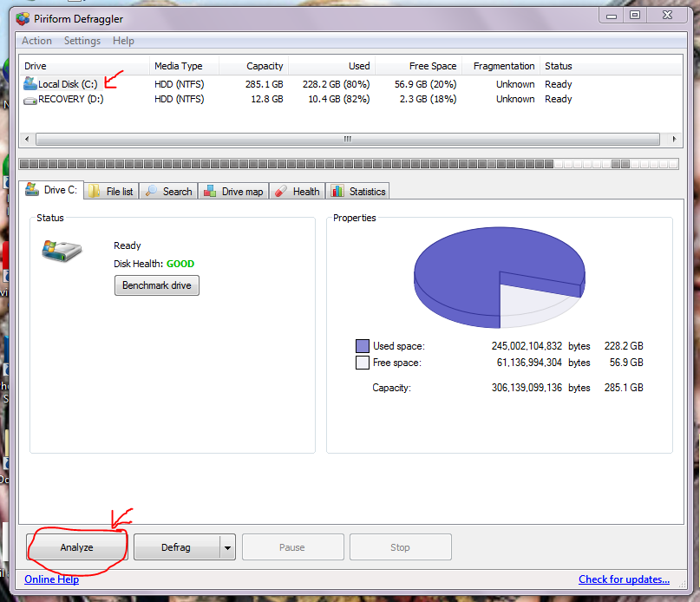Click the Free space white color swatch
This screenshot has width=700, height=602.
362,363
